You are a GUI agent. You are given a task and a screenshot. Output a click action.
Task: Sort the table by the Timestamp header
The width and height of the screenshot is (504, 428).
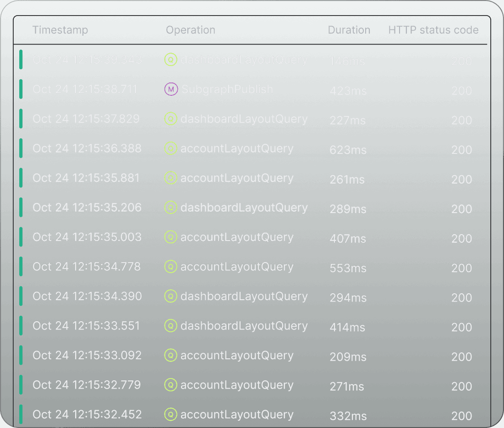tap(60, 30)
